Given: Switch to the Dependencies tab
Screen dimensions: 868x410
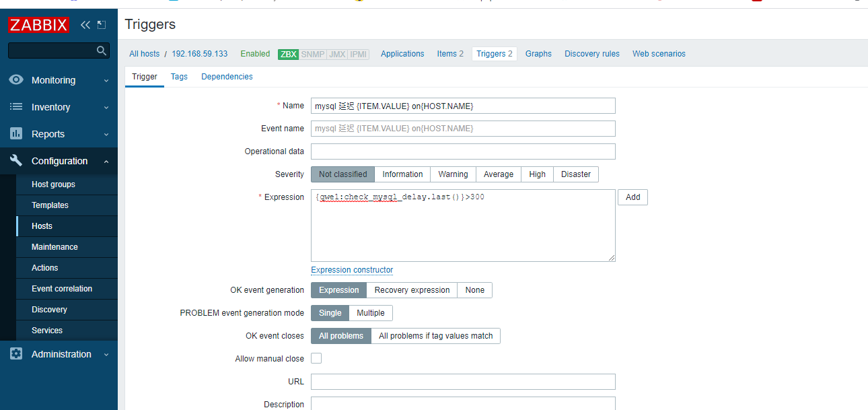Looking at the screenshot, I should 227,77.
